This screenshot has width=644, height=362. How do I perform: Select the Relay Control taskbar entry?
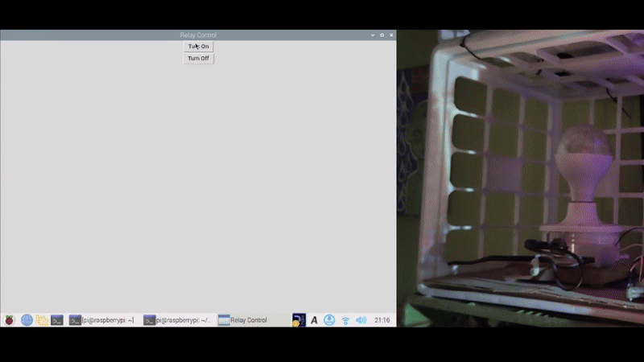[243, 319]
